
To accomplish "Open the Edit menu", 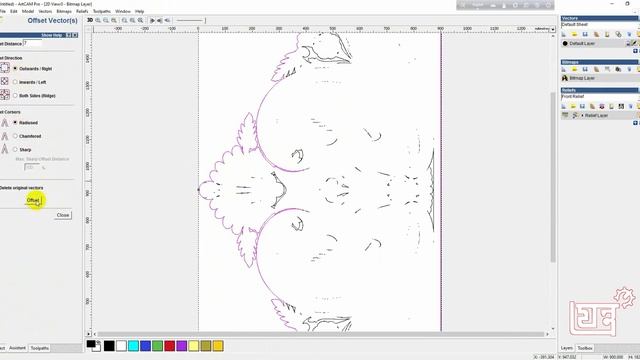I will [x=14, y=11].
